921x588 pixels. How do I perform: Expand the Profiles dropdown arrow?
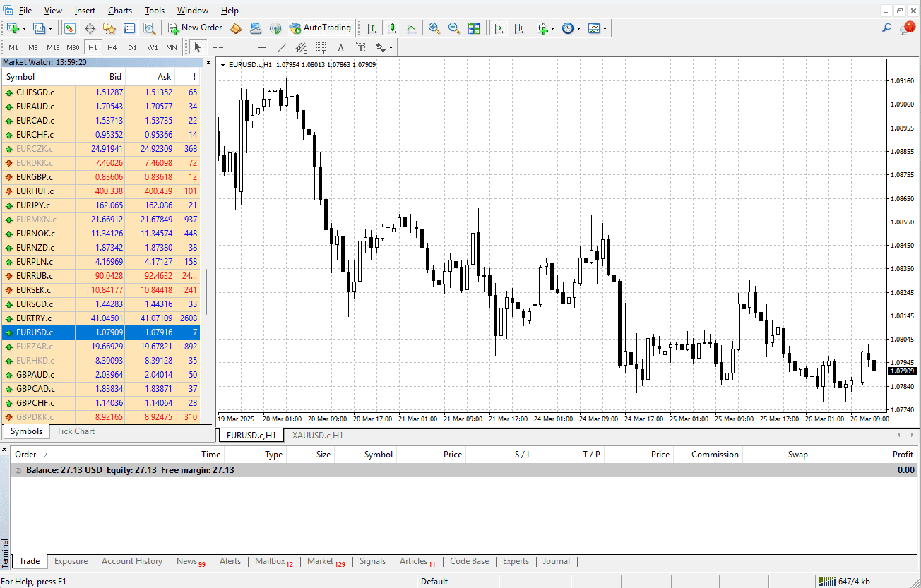coord(50,29)
